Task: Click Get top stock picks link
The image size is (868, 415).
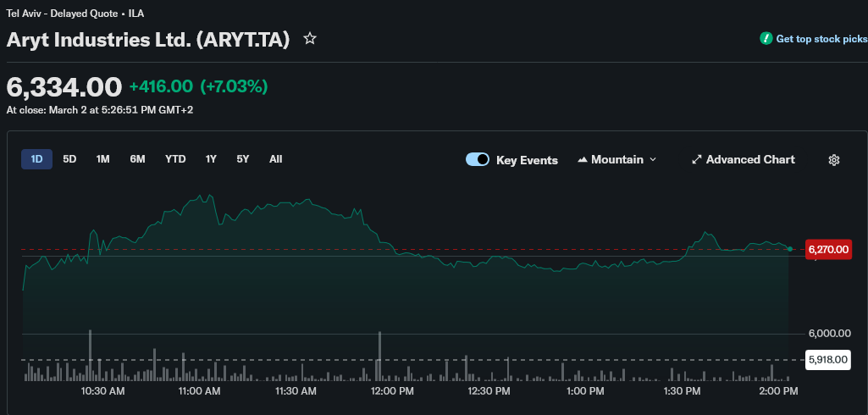Action: pos(821,39)
